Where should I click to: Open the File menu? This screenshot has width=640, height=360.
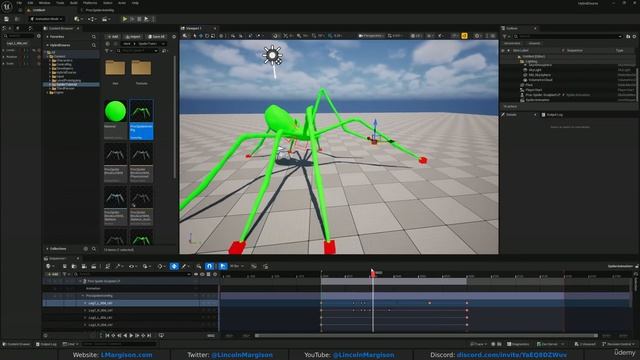(x=19, y=3)
